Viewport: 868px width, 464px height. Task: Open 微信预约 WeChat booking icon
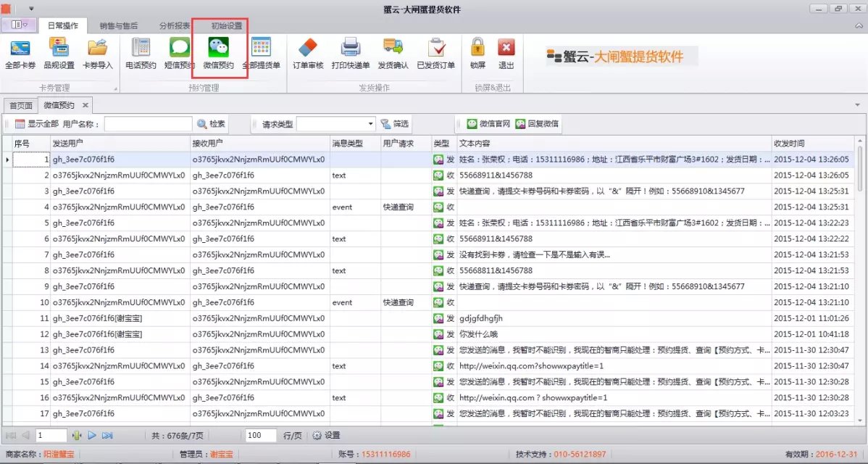point(218,54)
